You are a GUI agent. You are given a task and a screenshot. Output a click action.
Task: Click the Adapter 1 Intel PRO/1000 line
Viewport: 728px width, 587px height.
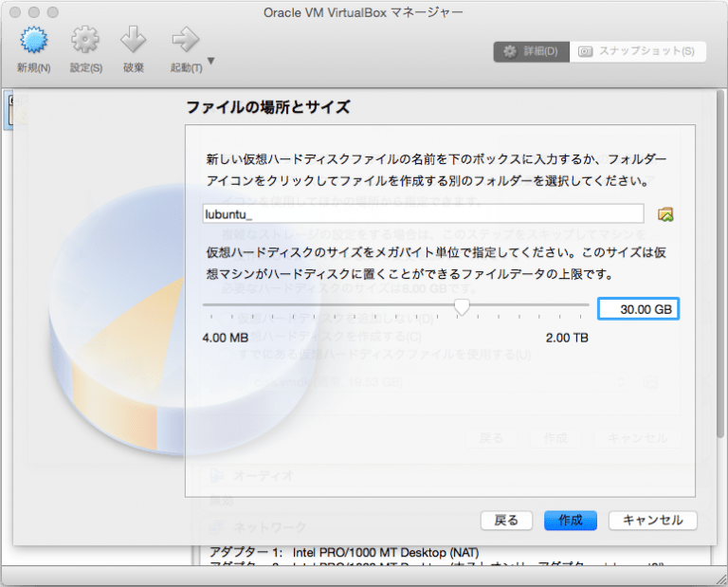pos(344,553)
